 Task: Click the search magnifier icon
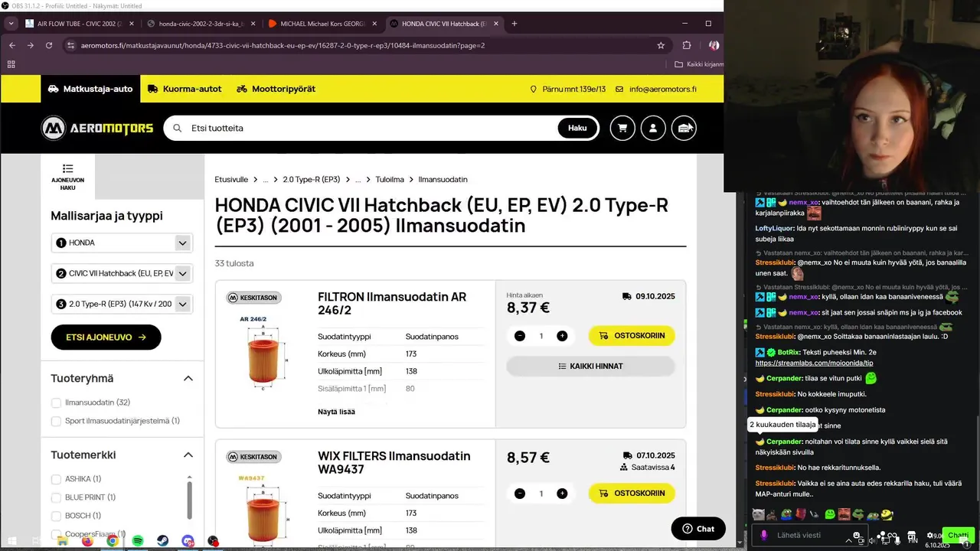178,128
